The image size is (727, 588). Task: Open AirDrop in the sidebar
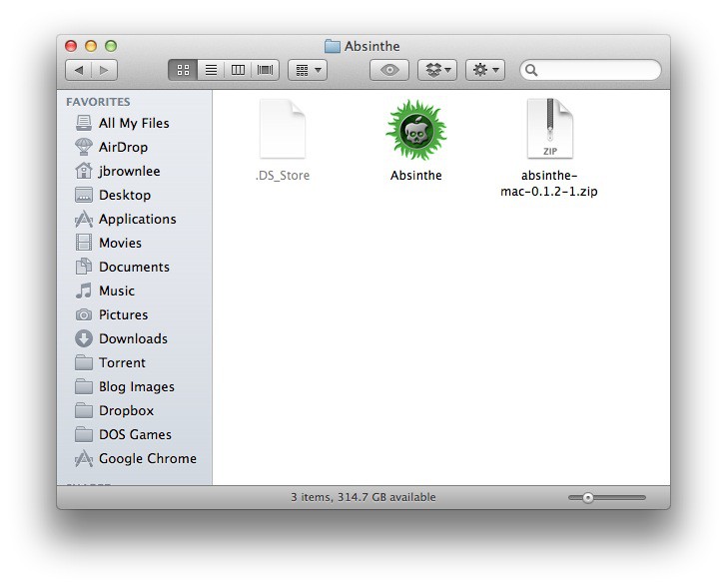tap(123, 147)
